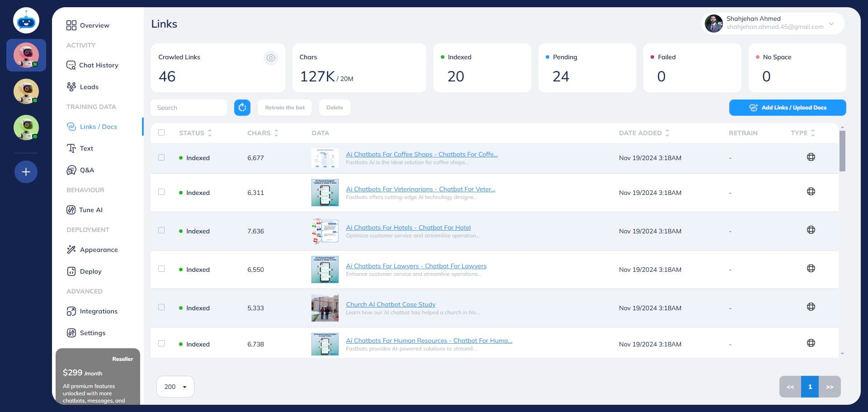Check the checkbox for Church AI Chatbot Case Study
The width and height of the screenshot is (868, 412).
(x=161, y=307)
